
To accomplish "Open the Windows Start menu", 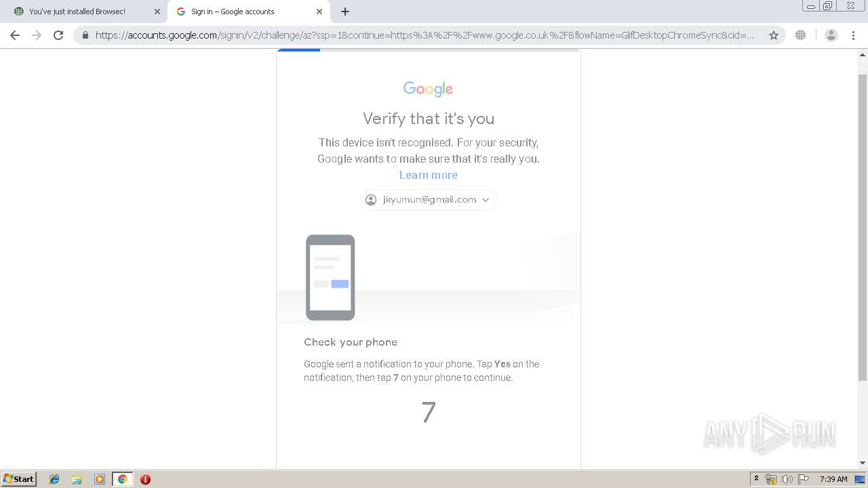I will (x=18, y=479).
